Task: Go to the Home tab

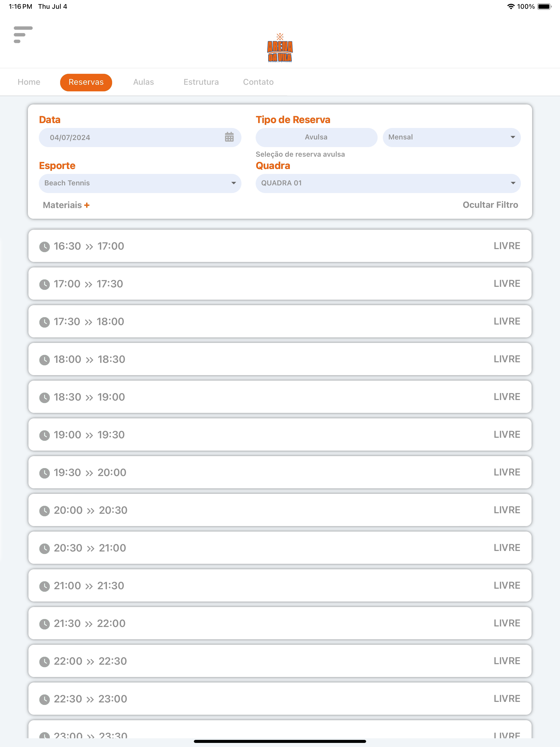Action: click(29, 82)
